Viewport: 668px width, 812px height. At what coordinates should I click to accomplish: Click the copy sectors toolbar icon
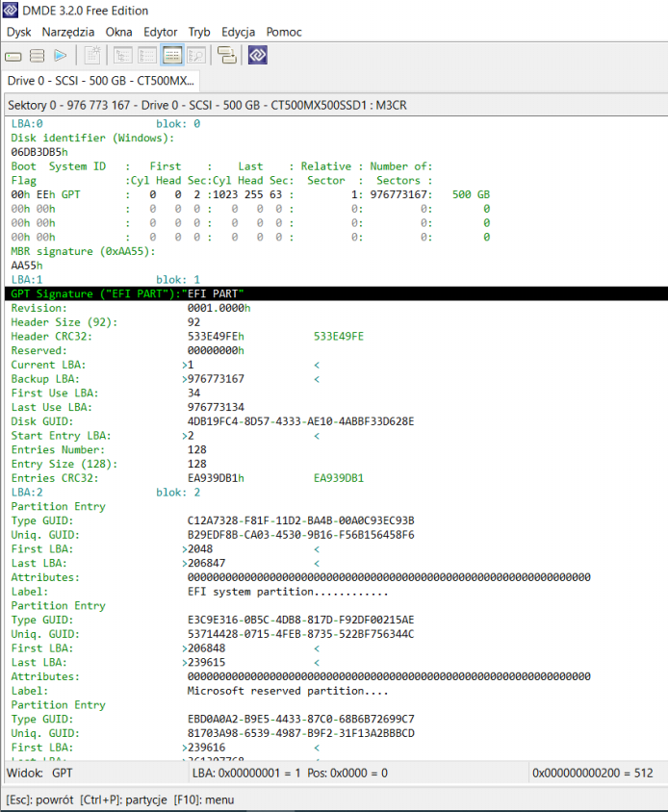tap(226, 56)
